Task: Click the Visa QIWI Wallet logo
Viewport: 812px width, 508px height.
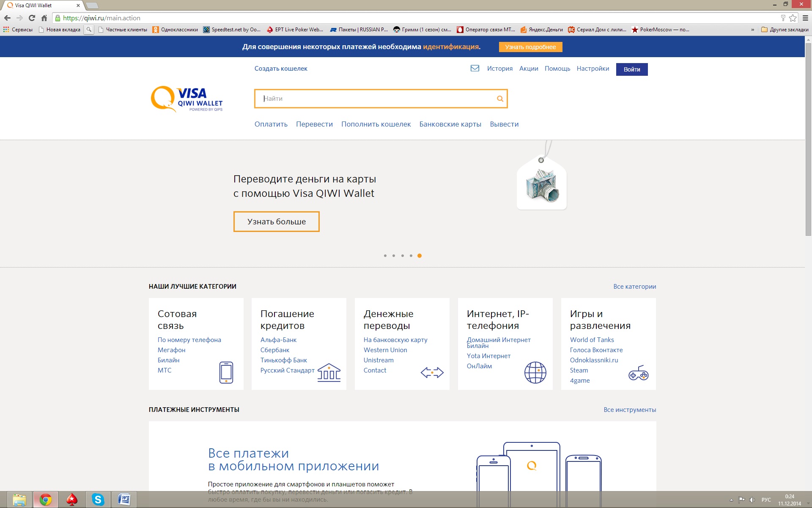Action: 187,99
